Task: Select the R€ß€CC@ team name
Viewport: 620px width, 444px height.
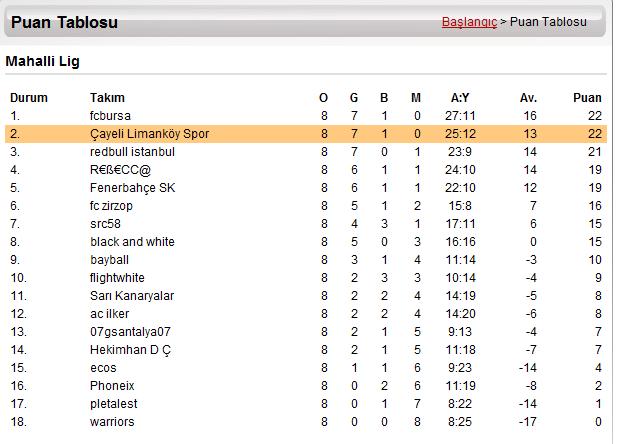Action: click(x=121, y=170)
